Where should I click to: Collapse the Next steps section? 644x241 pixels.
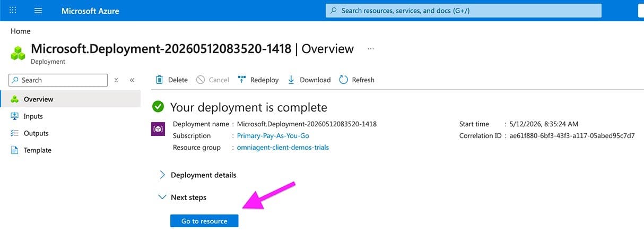(183, 197)
